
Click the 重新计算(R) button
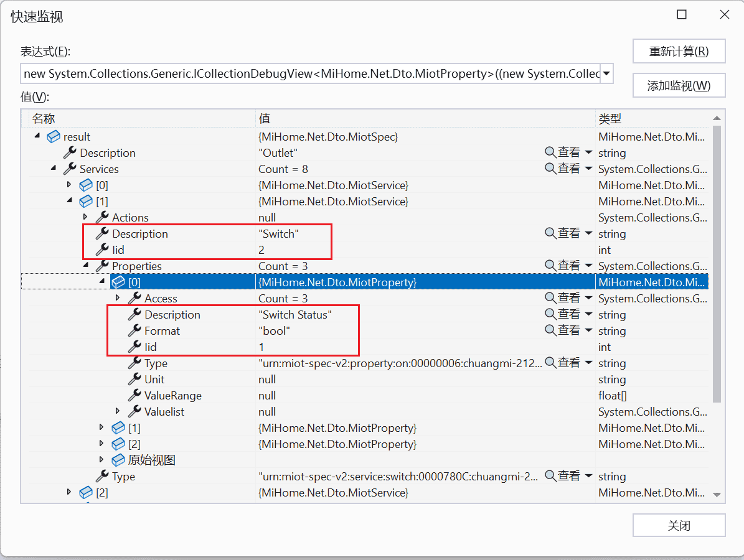pyautogui.click(x=679, y=51)
